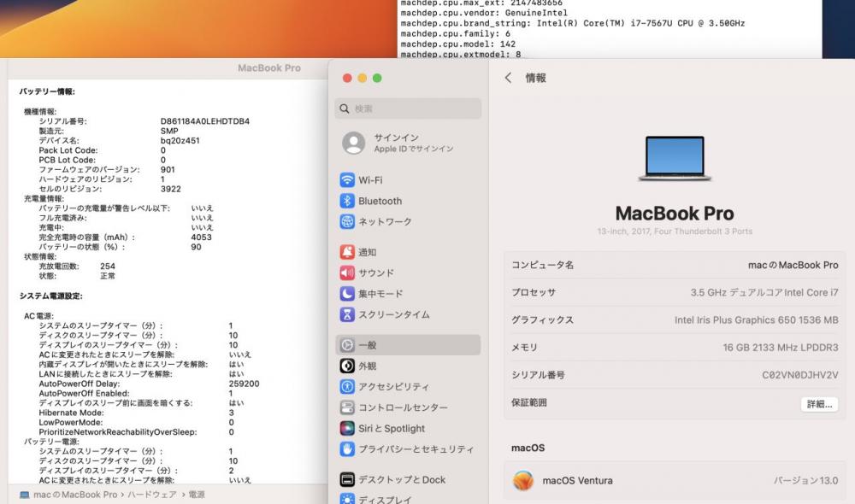
Task: Click full charge capacity value 4053
Action: [201, 237]
